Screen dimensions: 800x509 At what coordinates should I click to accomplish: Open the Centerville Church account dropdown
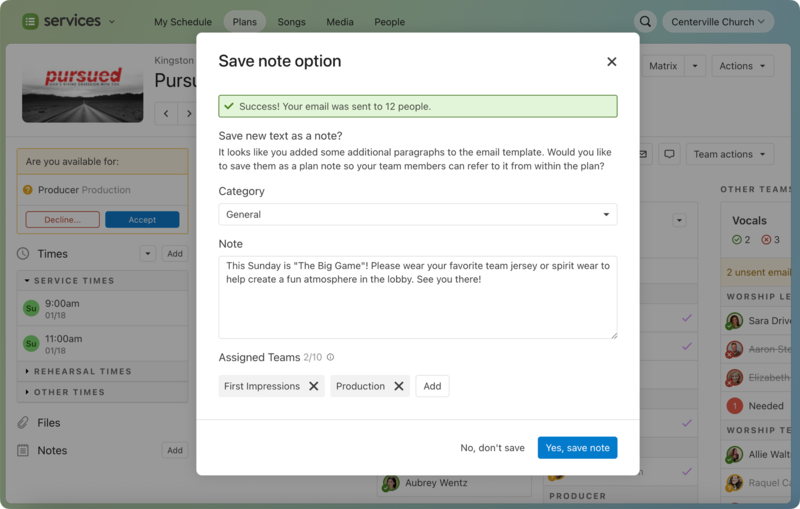718,21
